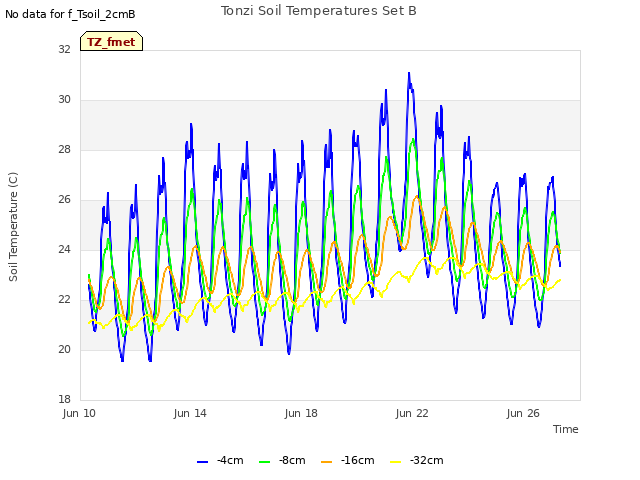Click the 18 y-axis tick label
This screenshot has width=640, height=480.
[x=64, y=399]
